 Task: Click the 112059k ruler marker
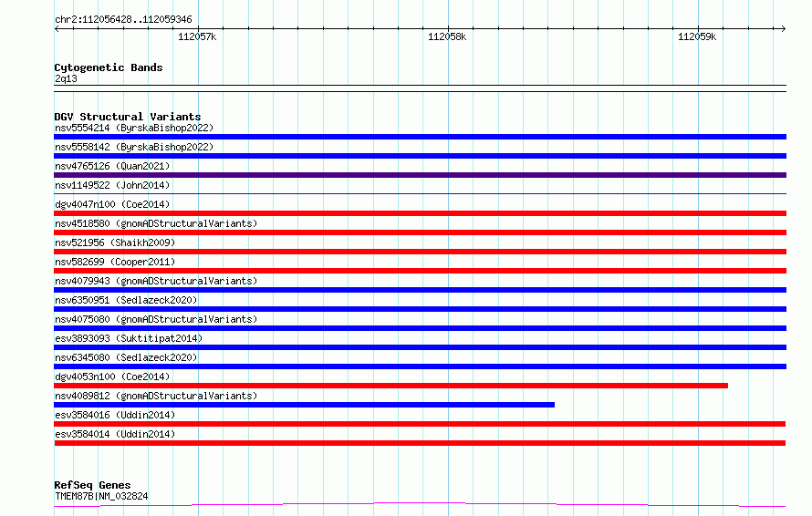click(x=697, y=36)
